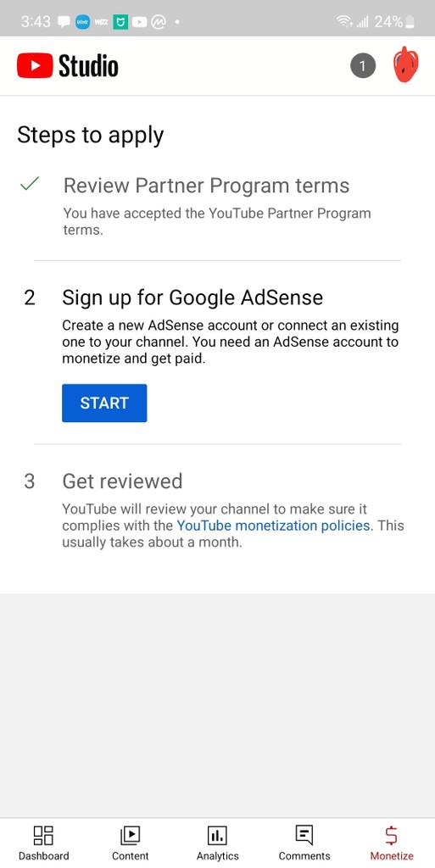
Task: Tap the YouTube Studio logo
Action: point(68,66)
